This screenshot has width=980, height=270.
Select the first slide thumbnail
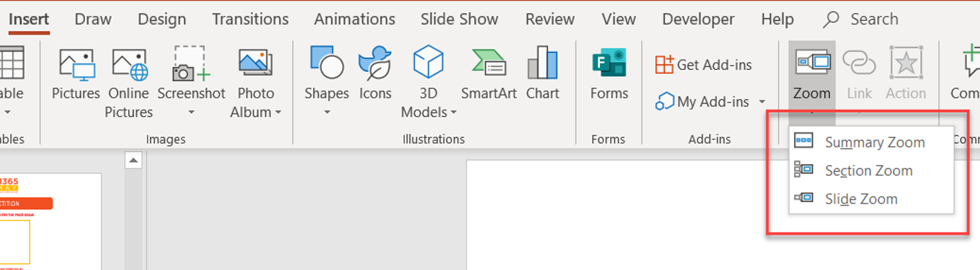tap(50, 222)
